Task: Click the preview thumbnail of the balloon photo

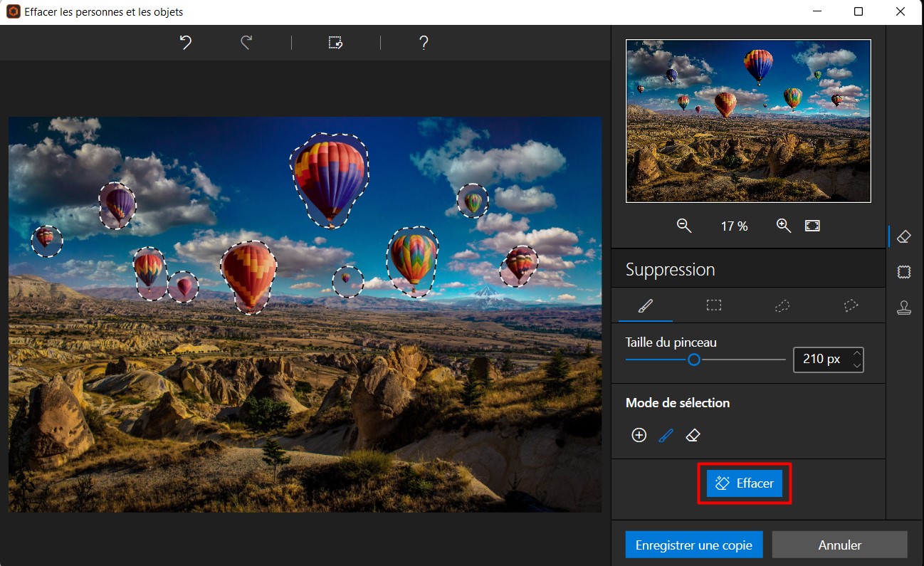Action: point(748,121)
